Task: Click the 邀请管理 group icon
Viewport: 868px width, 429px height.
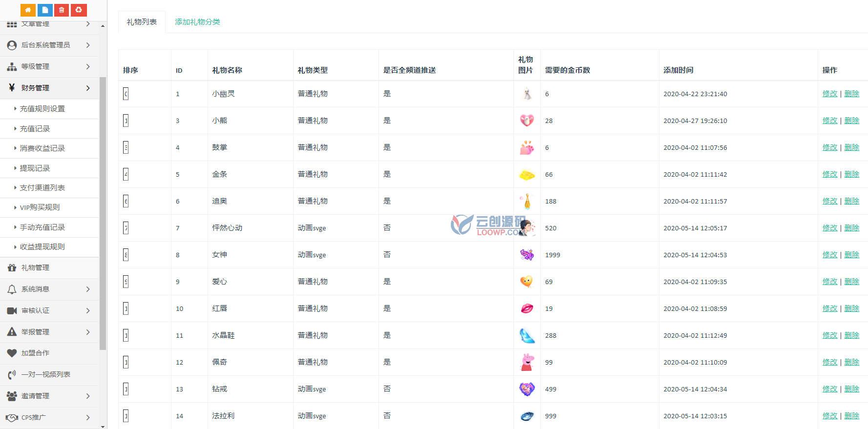Action: point(12,396)
